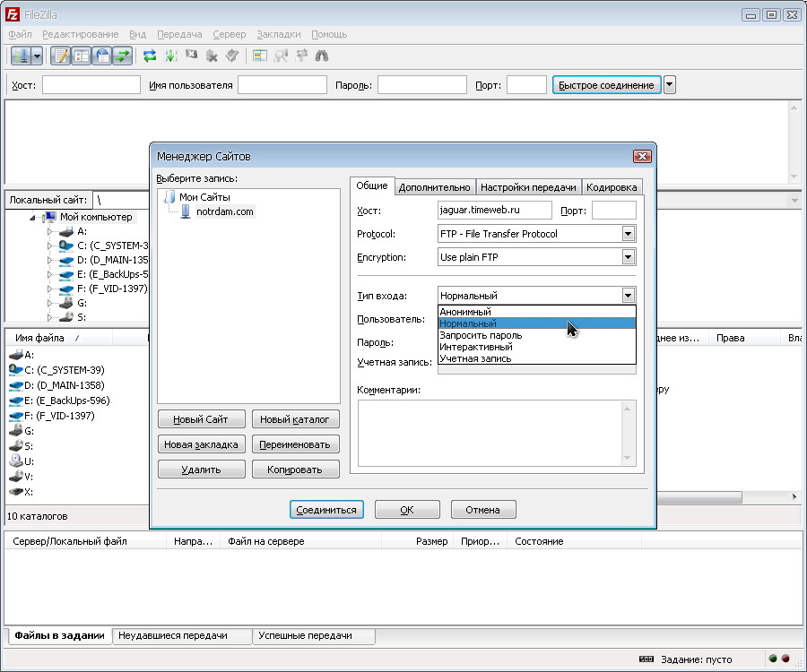The height and width of the screenshot is (672, 807).
Task: Expand the F: drive tree node
Action: (x=50, y=289)
